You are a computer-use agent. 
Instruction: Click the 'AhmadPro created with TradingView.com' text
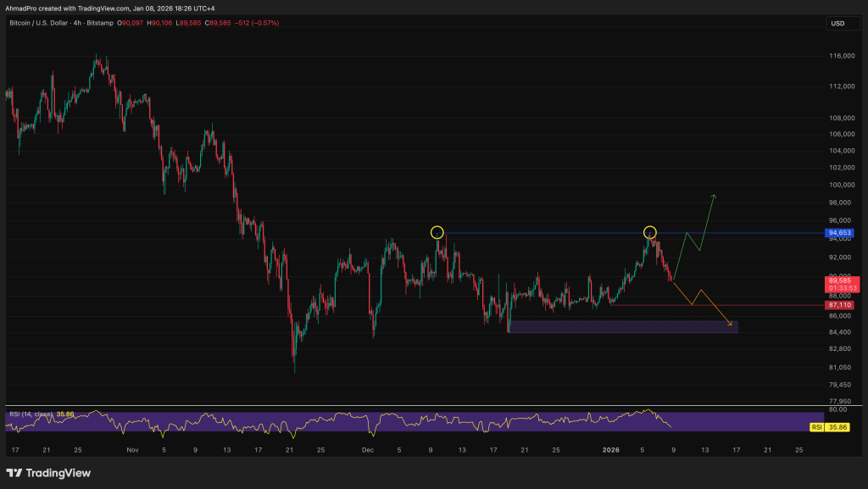pos(110,8)
